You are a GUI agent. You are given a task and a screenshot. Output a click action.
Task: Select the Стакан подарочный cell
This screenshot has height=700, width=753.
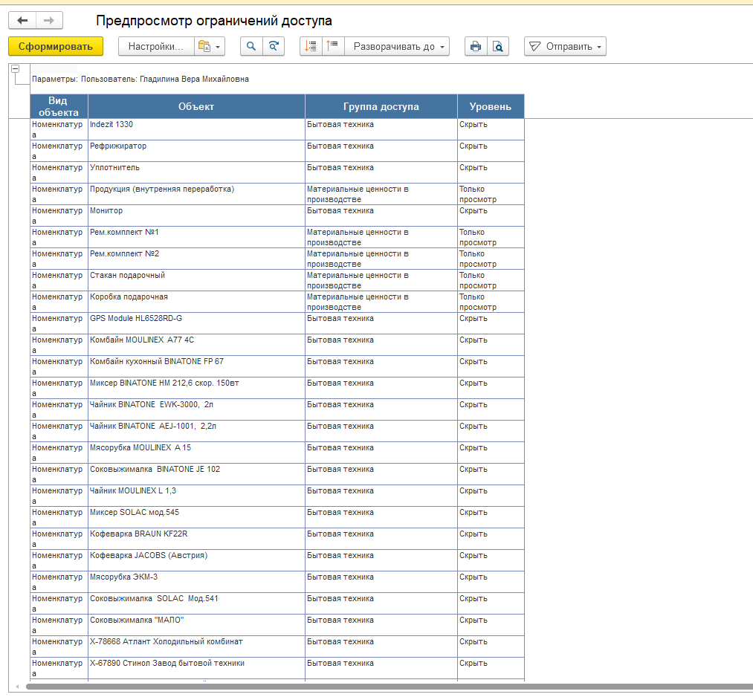(196, 281)
